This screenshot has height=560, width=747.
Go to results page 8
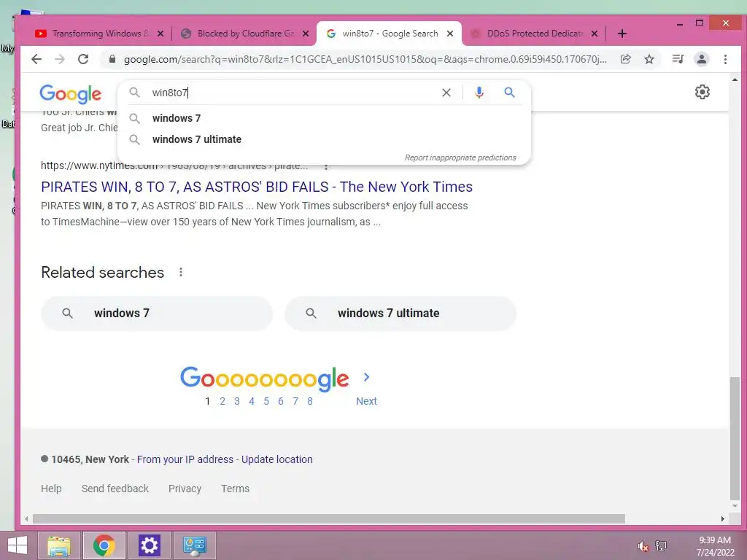pyautogui.click(x=309, y=402)
